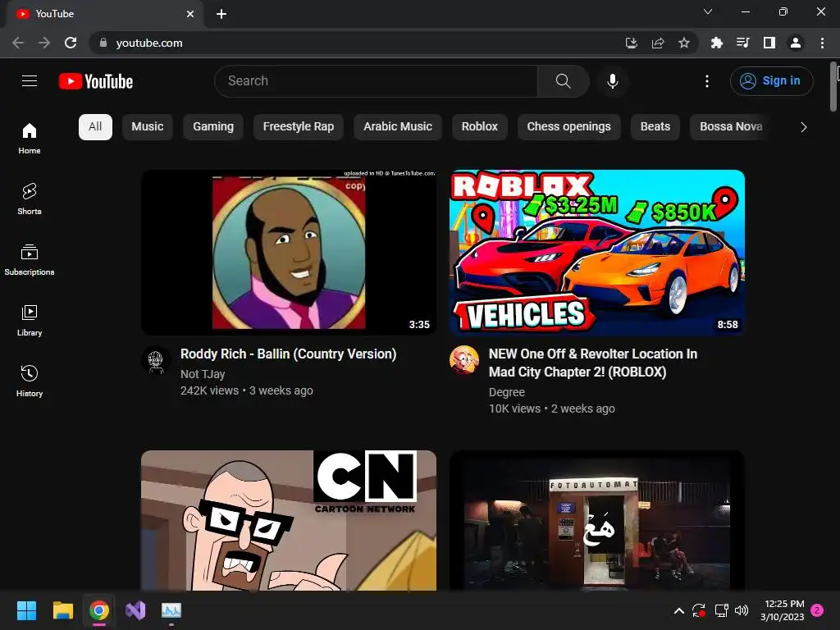840x630 pixels.
Task: Open volume control in system tray
Action: [742, 610]
